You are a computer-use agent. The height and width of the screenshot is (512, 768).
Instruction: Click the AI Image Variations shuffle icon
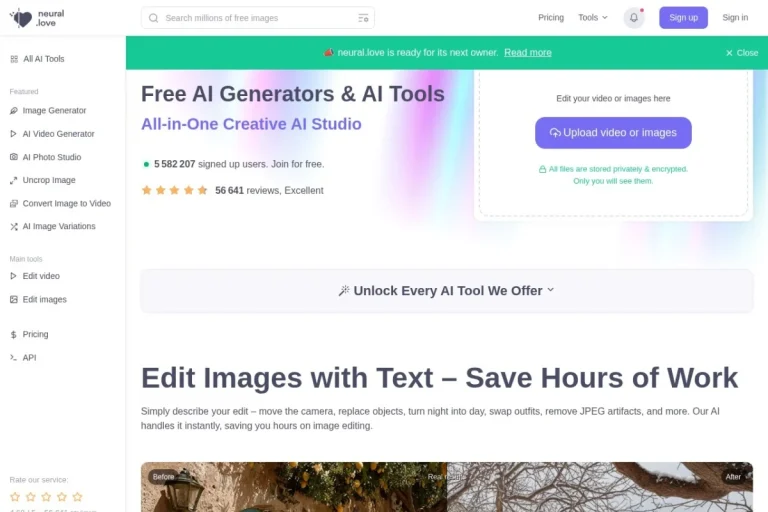coord(14,226)
